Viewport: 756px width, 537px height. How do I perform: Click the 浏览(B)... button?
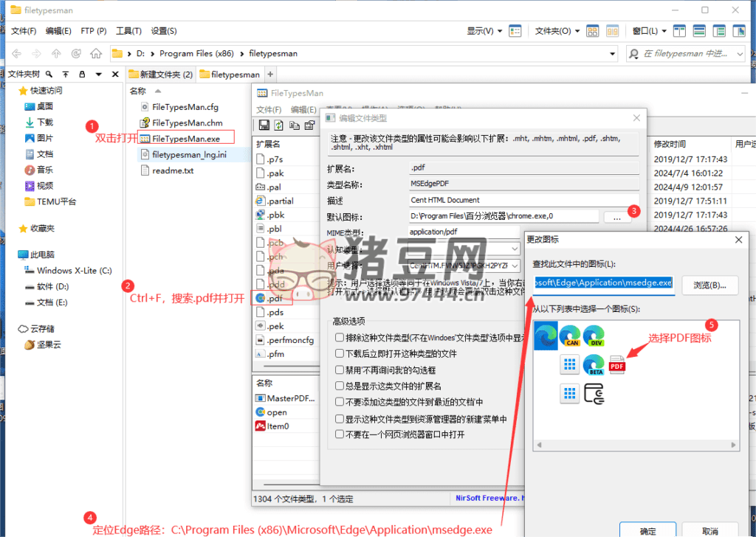[x=709, y=284]
